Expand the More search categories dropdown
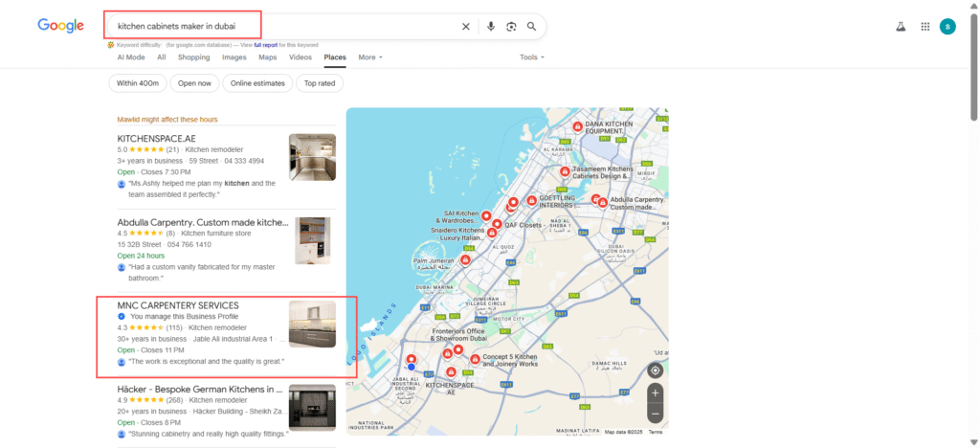This screenshot has height=448, width=980. click(369, 57)
